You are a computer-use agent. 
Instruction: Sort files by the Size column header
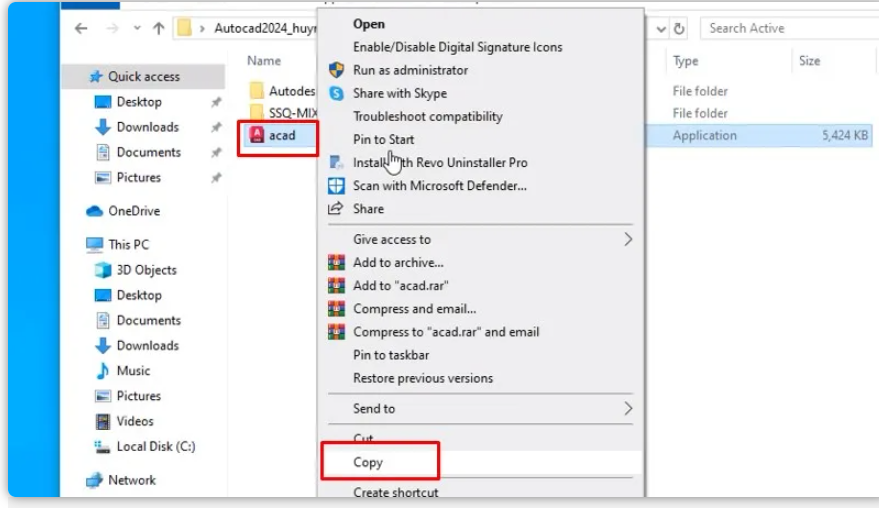[809, 61]
